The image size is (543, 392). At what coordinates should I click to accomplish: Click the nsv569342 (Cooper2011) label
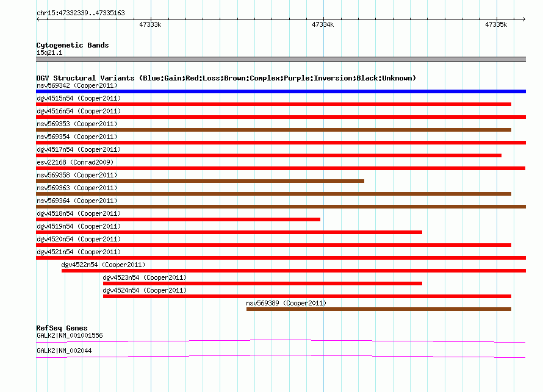tap(77, 85)
